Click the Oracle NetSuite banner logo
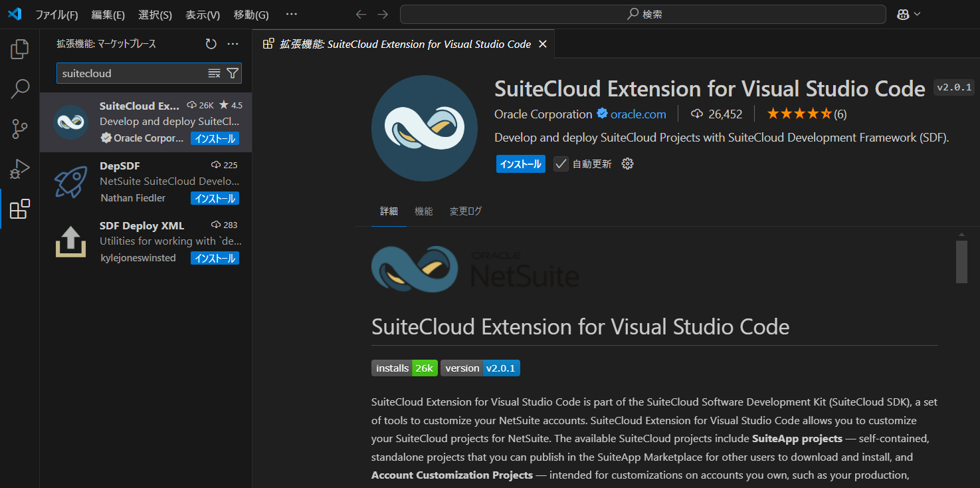 tap(475, 268)
